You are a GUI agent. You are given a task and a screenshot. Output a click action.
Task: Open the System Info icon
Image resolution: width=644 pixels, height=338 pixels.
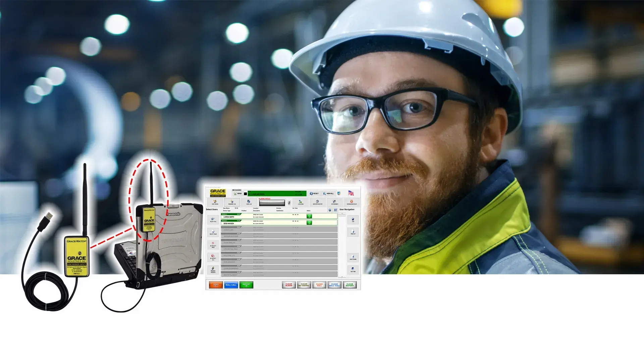pyautogui.click(x=334, y=202)
